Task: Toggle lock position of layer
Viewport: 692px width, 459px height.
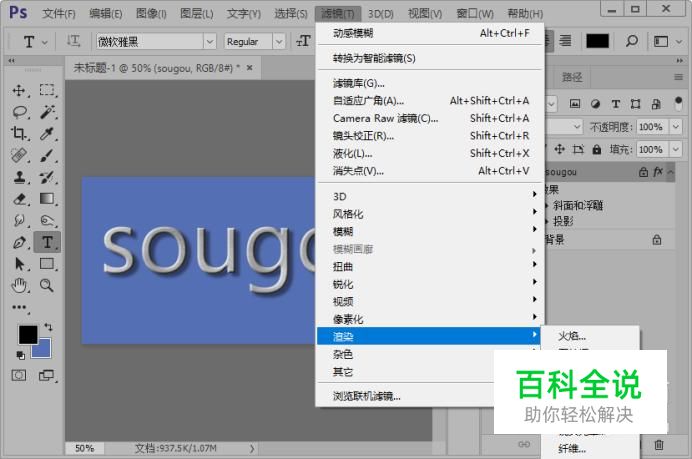Action: pyautogui.click(x=560, y=150)
